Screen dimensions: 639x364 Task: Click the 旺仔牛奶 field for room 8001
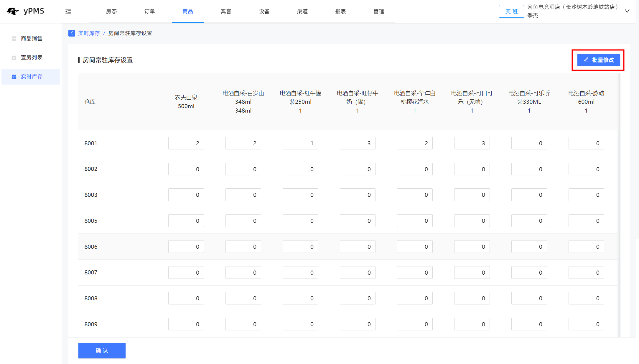pos(358,143)
